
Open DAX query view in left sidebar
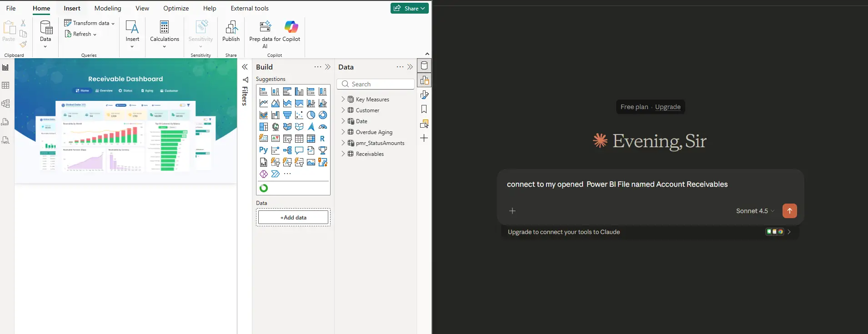[x=5, y=122]
